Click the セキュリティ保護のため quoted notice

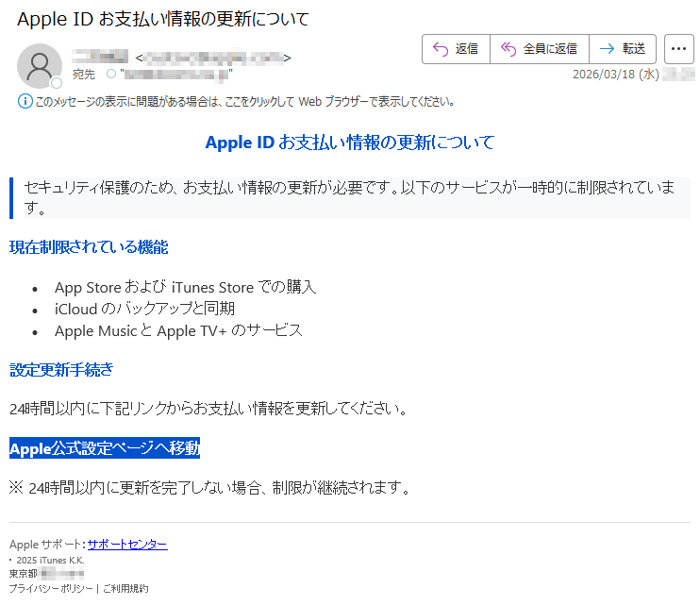pos(350,198)
